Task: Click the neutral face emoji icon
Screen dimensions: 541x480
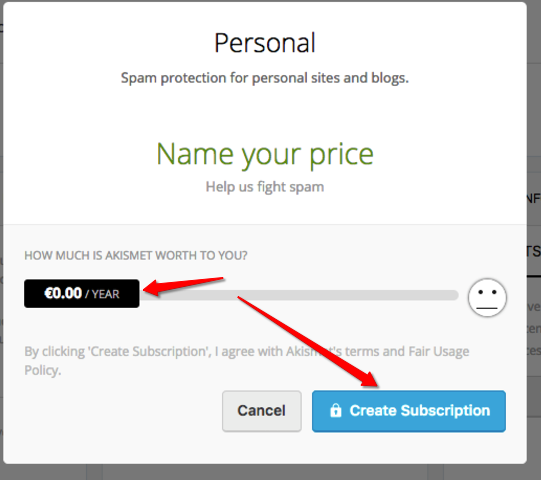Action: 487,297
